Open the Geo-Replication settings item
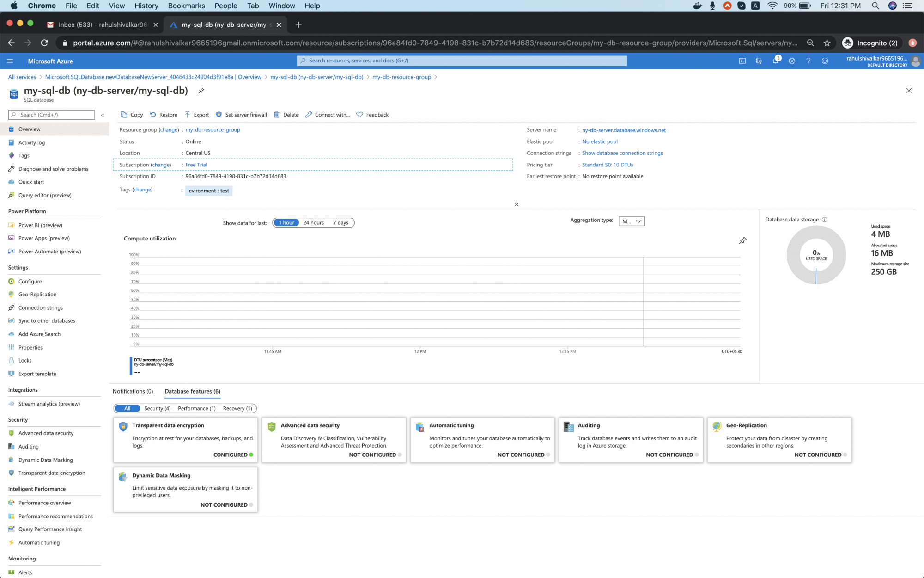Screen dimensions: 924x578 click(x=37, y=295)
